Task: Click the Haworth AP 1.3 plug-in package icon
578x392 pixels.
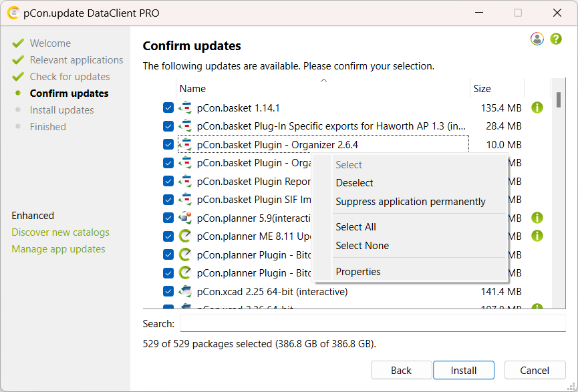Action: tap(185, 126)
